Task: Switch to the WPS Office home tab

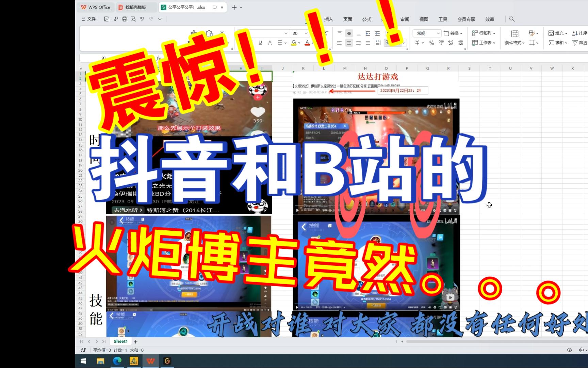Action: (96, 7)
